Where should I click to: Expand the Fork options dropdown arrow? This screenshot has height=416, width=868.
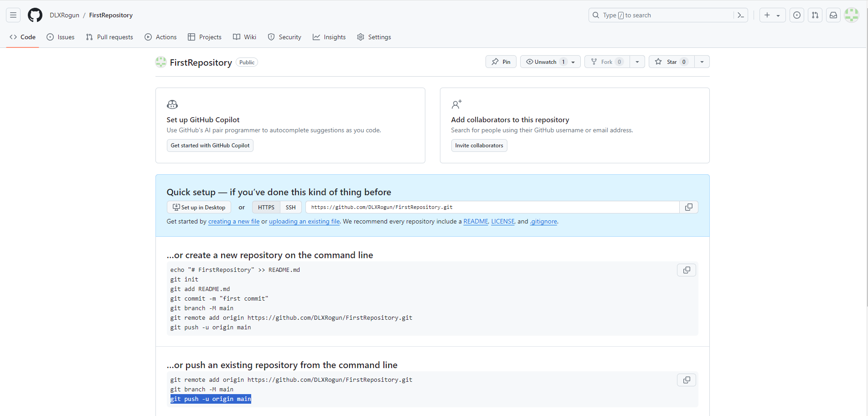[637, 62]
